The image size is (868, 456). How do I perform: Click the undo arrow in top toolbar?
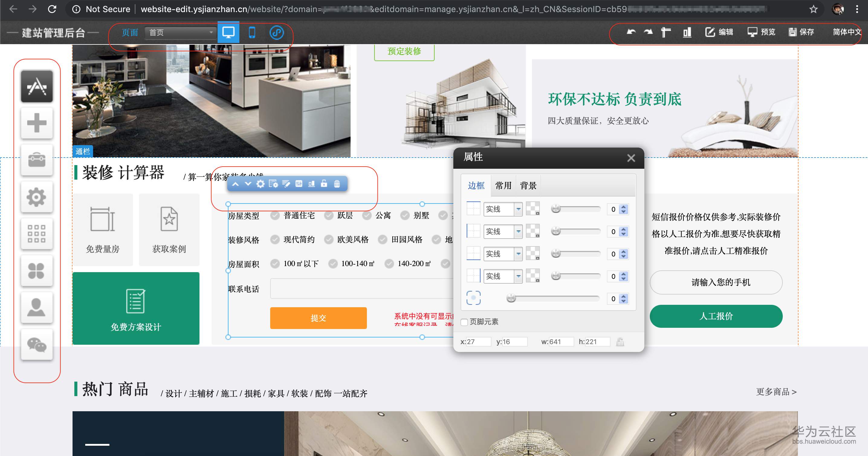pyautogui.click(x=631, y=32)
